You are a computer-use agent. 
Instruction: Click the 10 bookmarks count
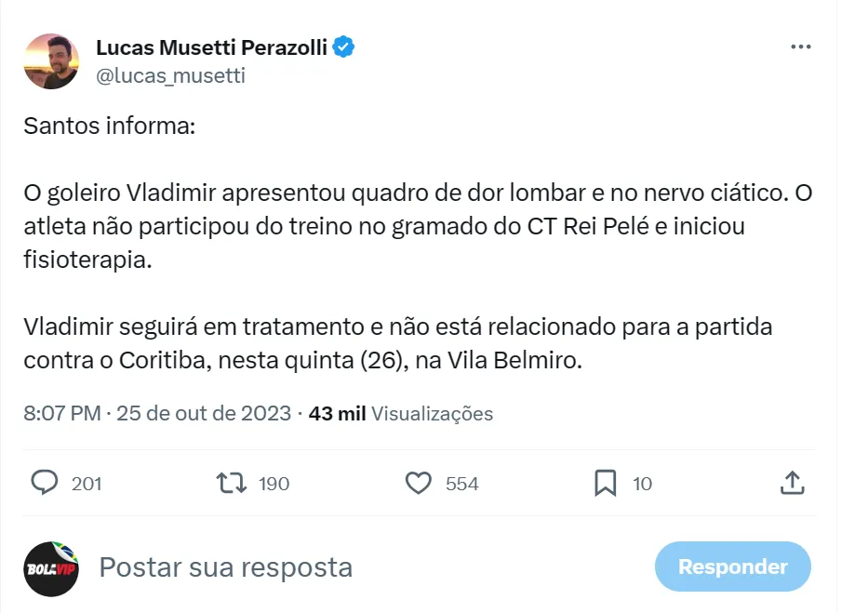tap(642, 484)
